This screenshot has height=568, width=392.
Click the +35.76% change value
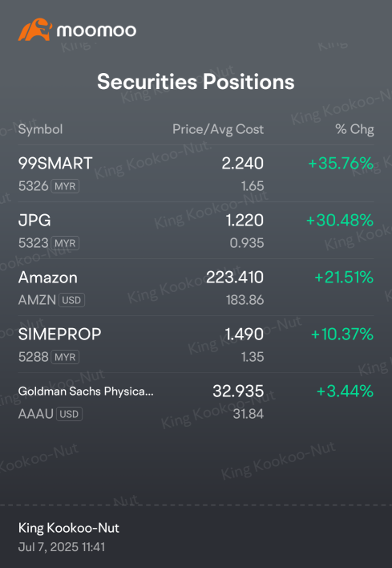point(341,164)
